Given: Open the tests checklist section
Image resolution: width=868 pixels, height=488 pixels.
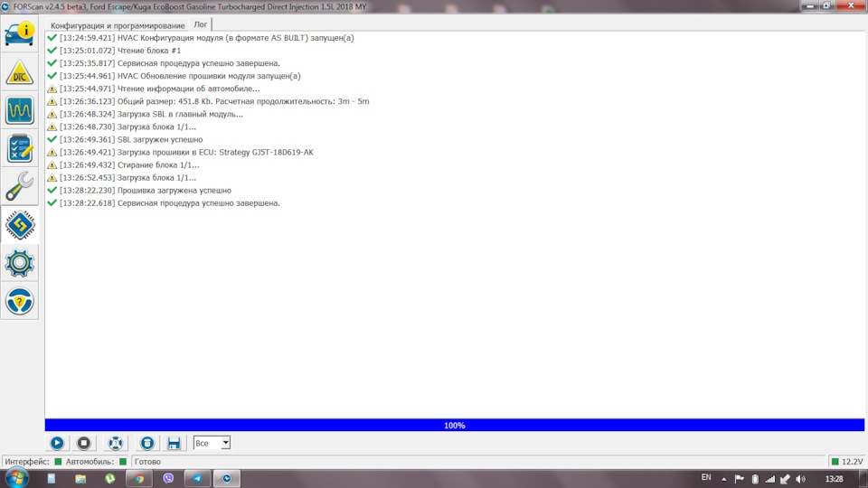Looking at the screenshot, I should (19, 148).
